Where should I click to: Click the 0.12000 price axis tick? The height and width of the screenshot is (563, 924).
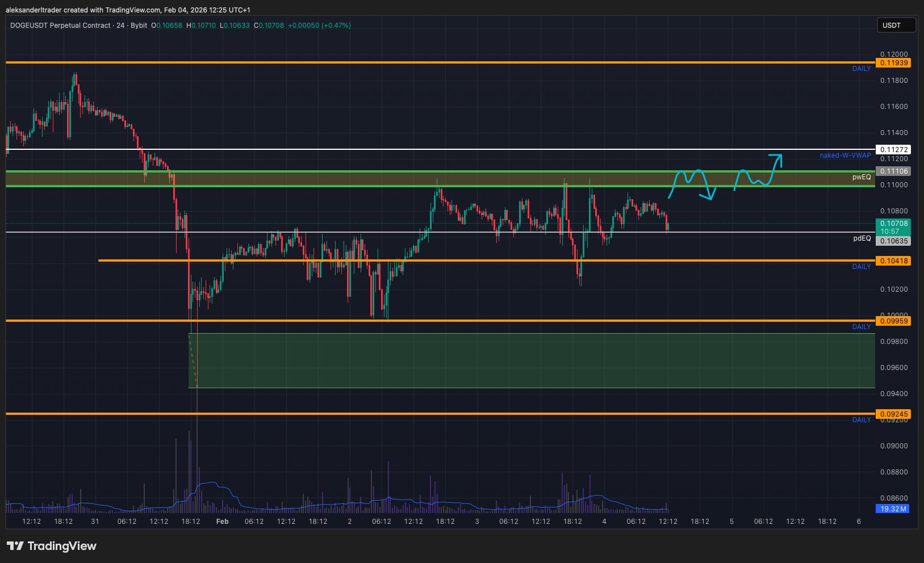[x=894, y=54]
